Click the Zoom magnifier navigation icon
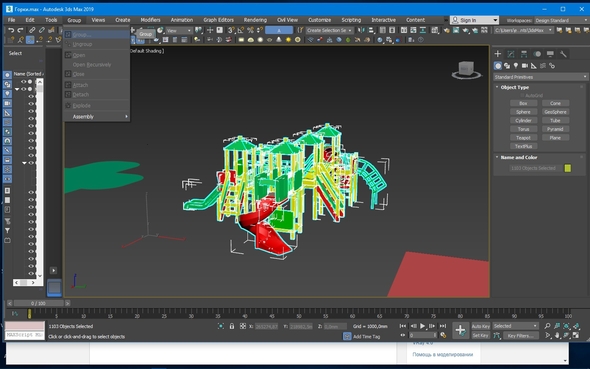 [x=547, y=326]
